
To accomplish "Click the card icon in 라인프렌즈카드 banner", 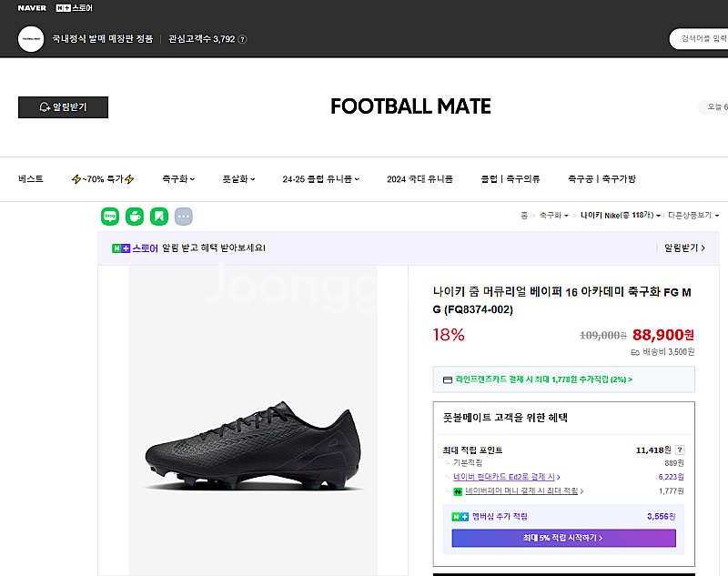I will 448,379.
